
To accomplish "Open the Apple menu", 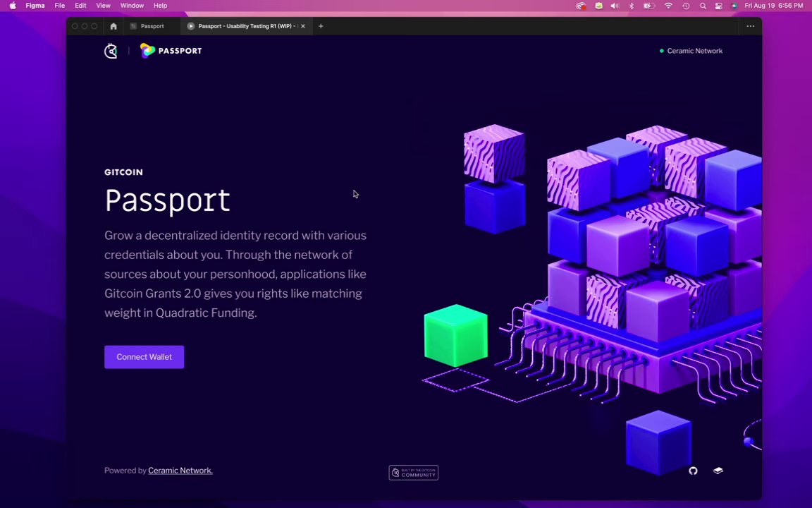I will tap(13, 6).
